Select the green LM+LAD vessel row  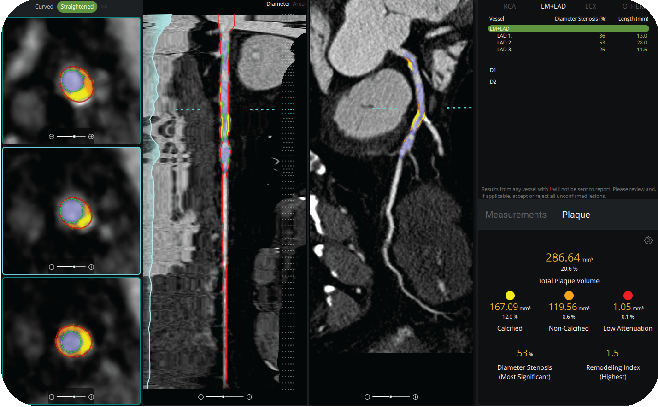(x=568, y=29)
